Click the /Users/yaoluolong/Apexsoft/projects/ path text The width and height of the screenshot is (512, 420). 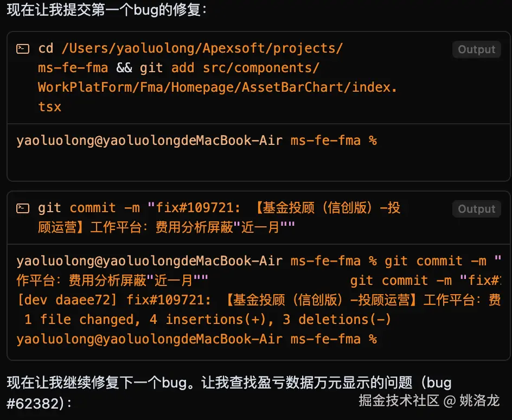click(x=202, y=48)
